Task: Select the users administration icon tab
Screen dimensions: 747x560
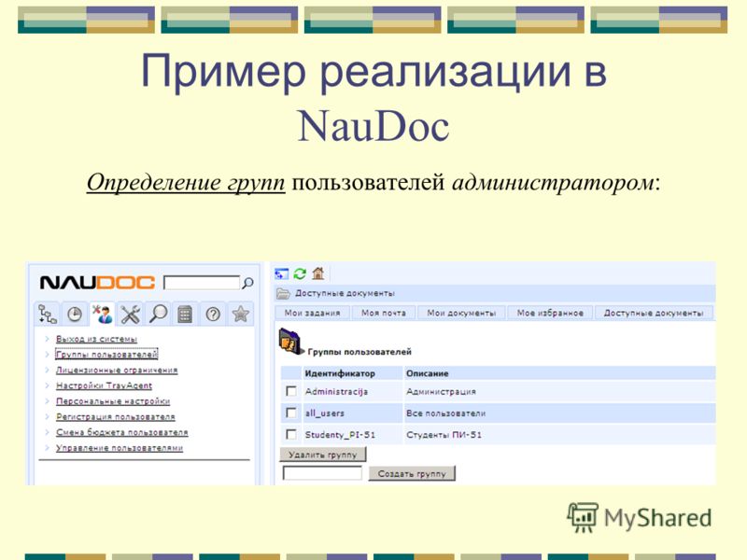Action: (102, 315)
